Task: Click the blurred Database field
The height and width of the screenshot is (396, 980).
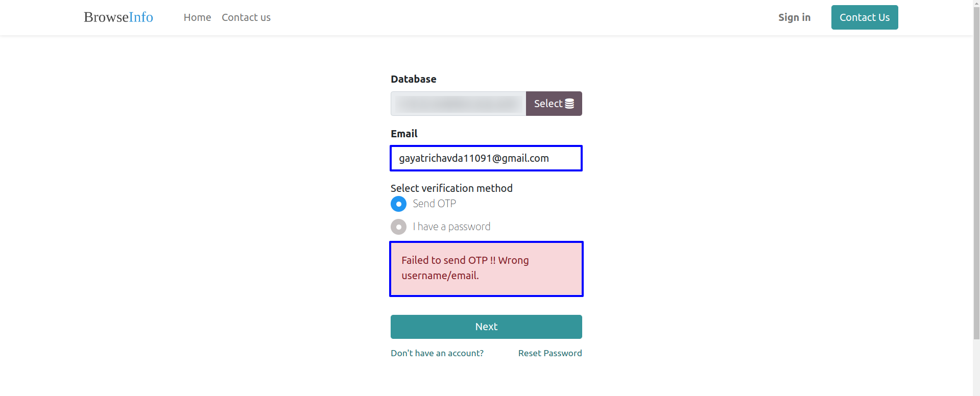Action: pyautogui.click(x=459, y=104)
